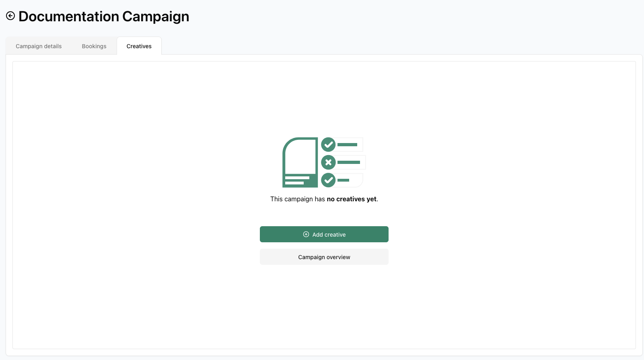Click the short green bar beside the bottom checkmark

point(343,180)
